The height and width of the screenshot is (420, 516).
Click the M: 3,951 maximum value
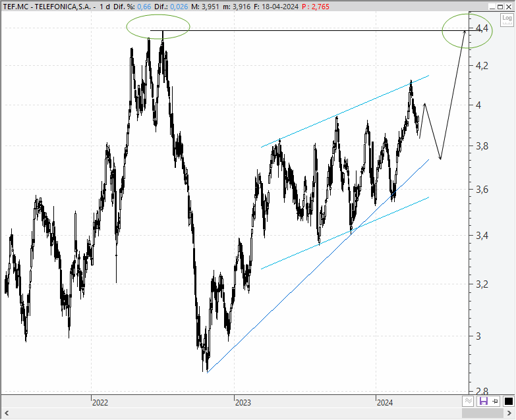point(206,7)
